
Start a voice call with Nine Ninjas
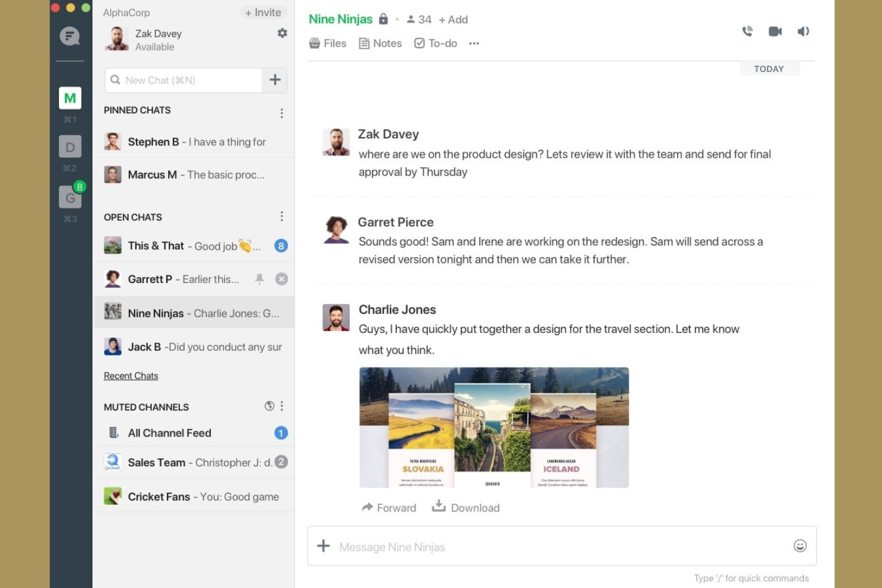pos(747,31)
